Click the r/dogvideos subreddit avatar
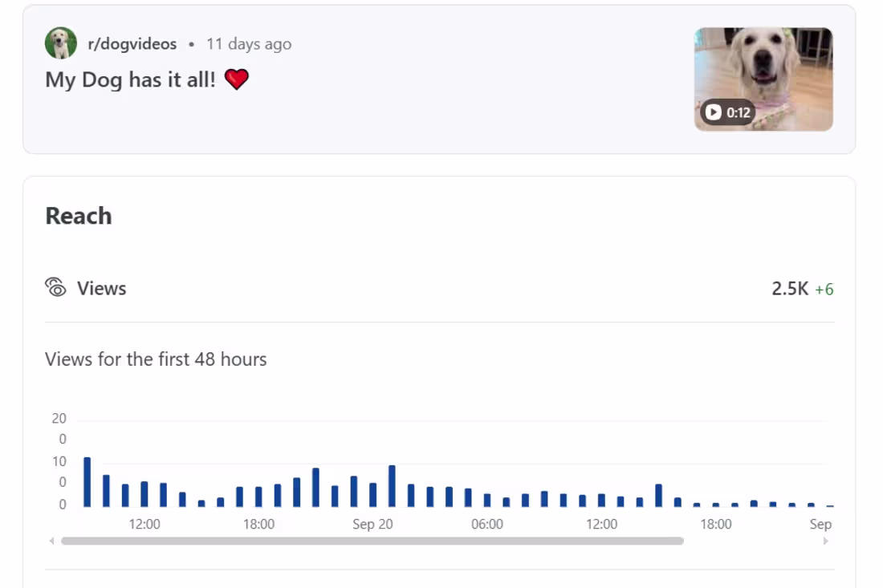 point(61,43)
